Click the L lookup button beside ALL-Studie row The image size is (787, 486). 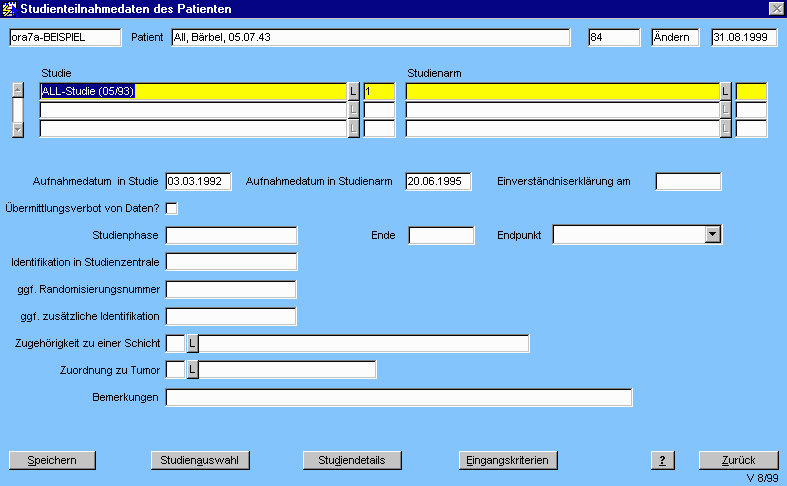point(353,91)
